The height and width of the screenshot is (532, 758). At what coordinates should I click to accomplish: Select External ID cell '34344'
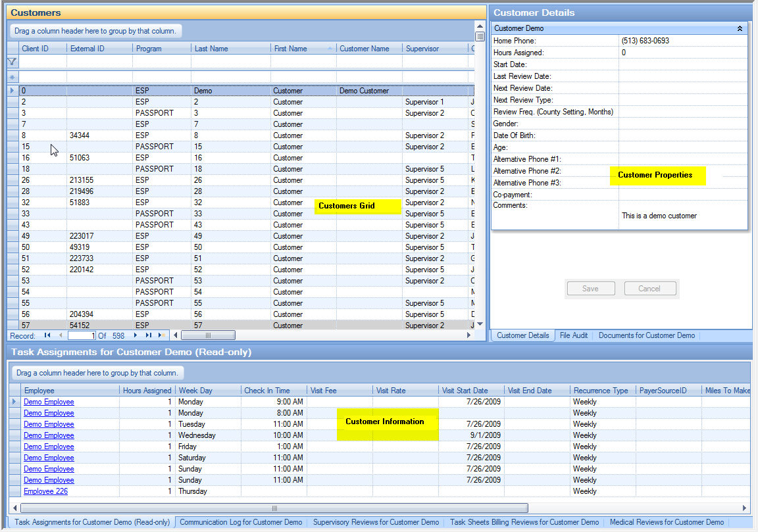[99, 135]
